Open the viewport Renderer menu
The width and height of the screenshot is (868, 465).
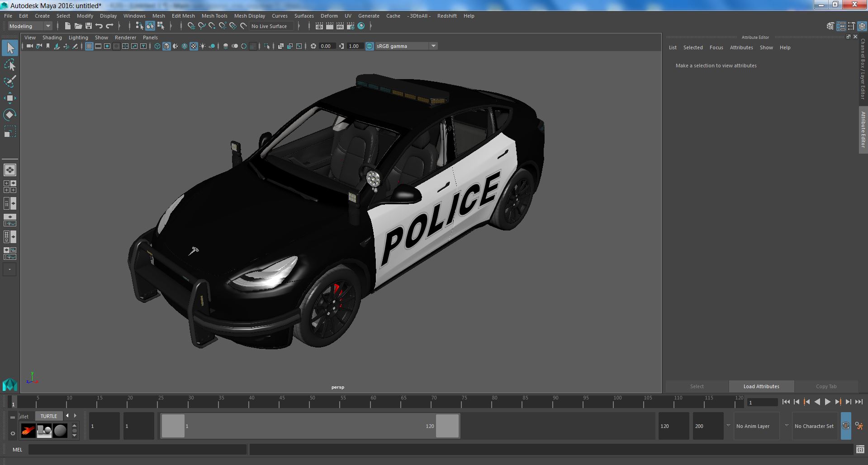(125, 38)
